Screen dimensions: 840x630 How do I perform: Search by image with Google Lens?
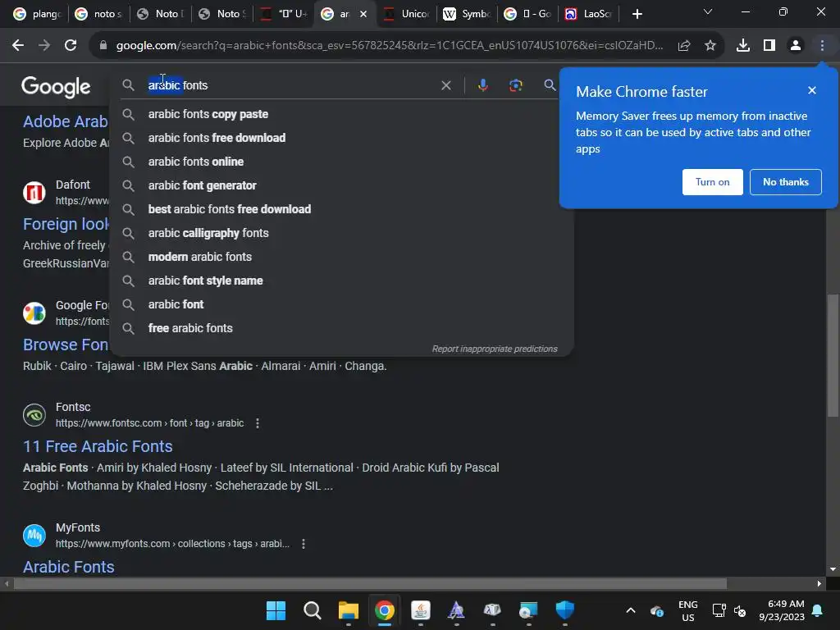point(515,85)
